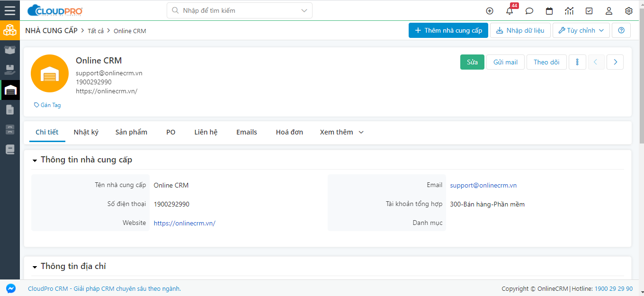Viewport: 644px width, 296px height.
Task: Open the book sidebar icon
Action: point(10,150)
